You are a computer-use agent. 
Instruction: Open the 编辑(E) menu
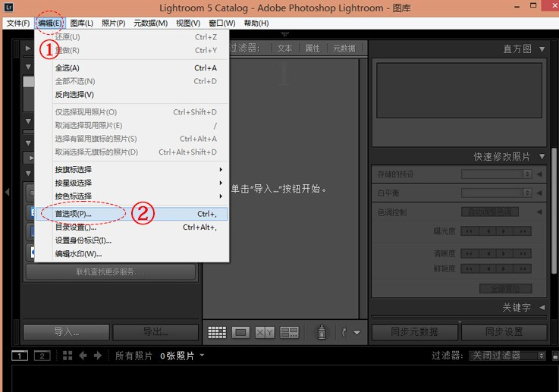(x=50, y=24)
